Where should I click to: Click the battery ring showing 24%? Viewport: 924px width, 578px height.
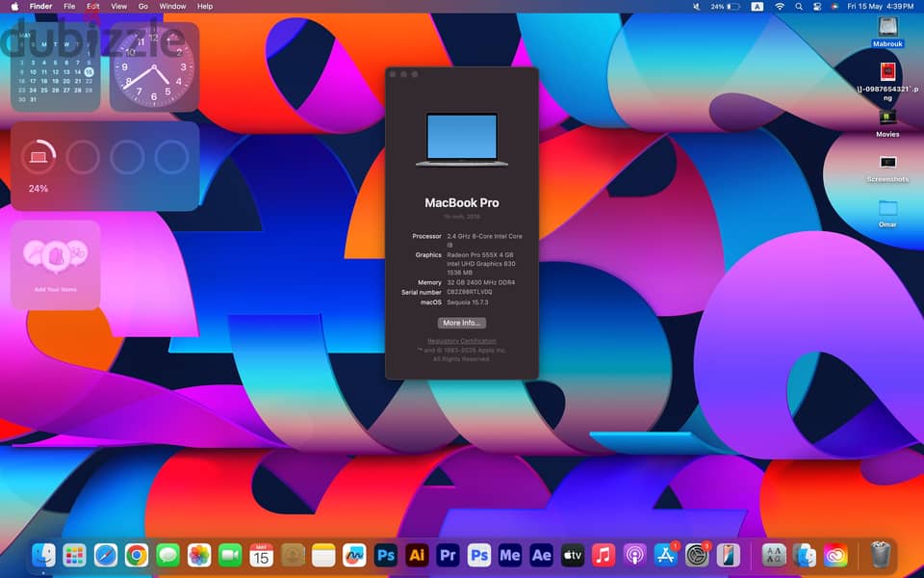pyautogui.click(x=38, y=157)
